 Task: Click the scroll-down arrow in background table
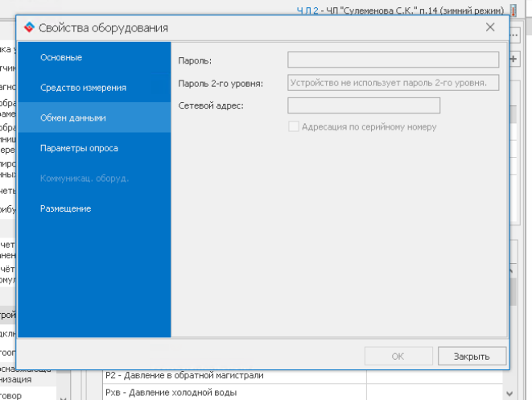coord(509,394)
